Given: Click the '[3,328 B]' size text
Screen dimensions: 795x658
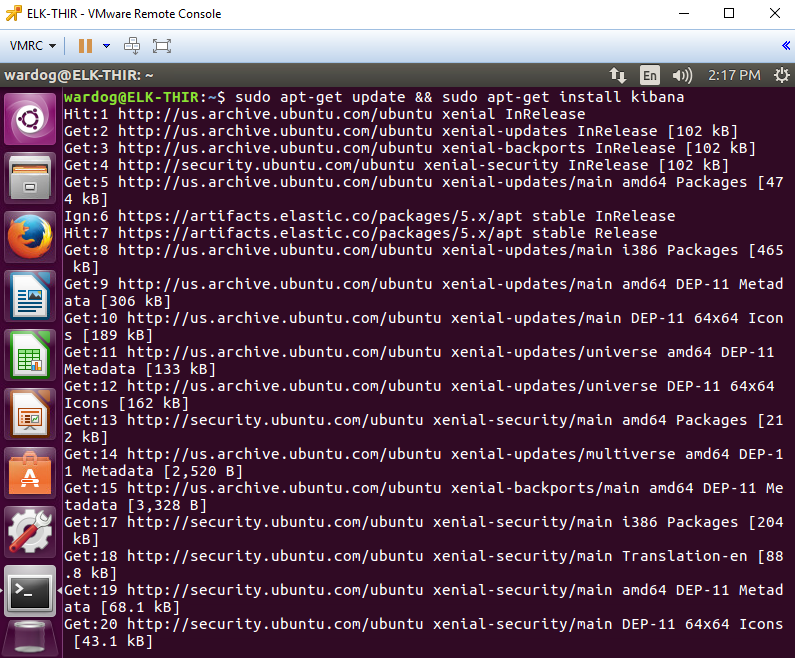Looking at the screenshot, I should pos(167,505).
